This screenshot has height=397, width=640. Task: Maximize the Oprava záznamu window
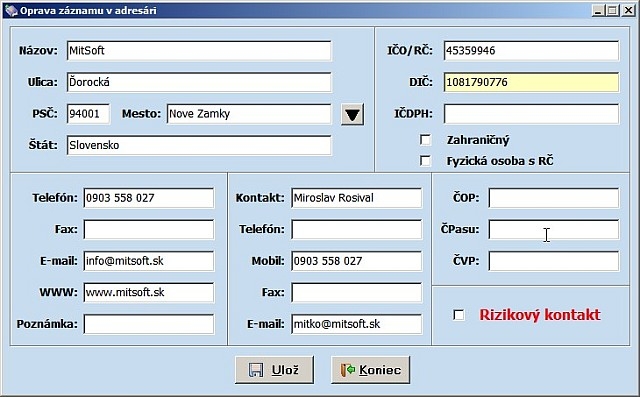[612, 10]
